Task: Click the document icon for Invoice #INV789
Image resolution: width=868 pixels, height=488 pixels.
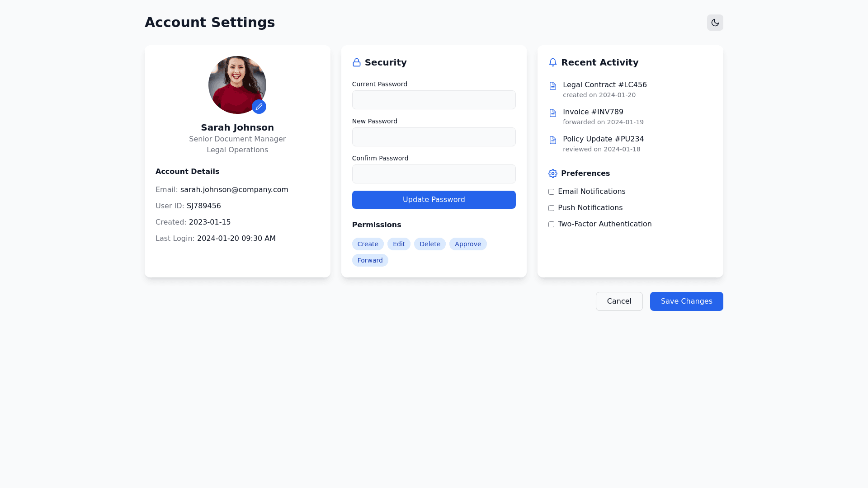Action: (552, 113)
